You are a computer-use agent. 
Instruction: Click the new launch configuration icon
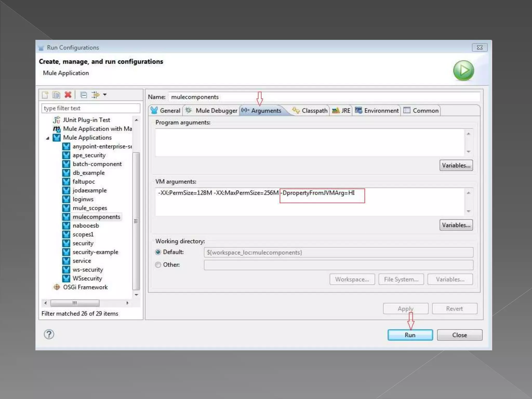pos(45,95)
